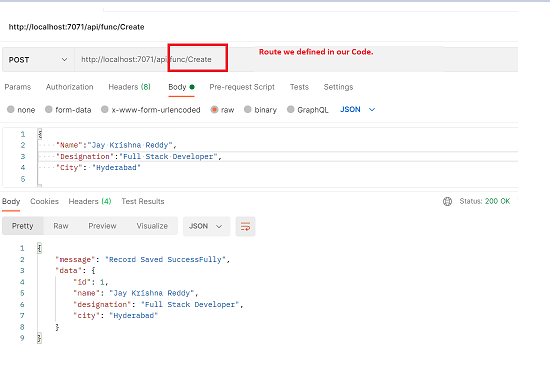
Task: Switch to the Params tab
Action: 18,87
